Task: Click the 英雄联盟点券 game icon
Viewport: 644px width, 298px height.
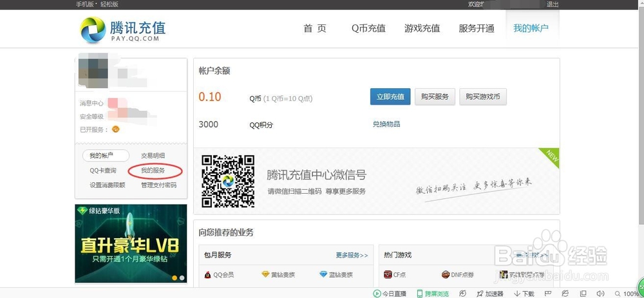Action: click(x=504, y=275)
